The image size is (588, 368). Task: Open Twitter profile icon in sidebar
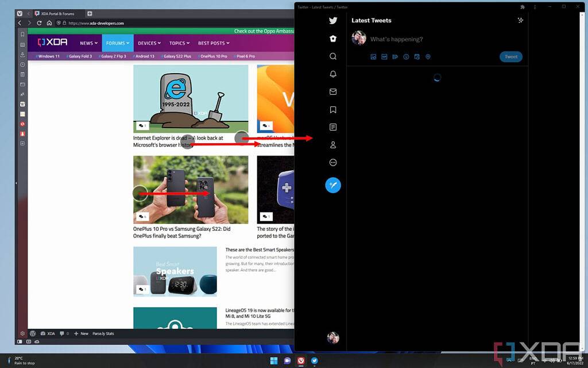tap(333, 145)
